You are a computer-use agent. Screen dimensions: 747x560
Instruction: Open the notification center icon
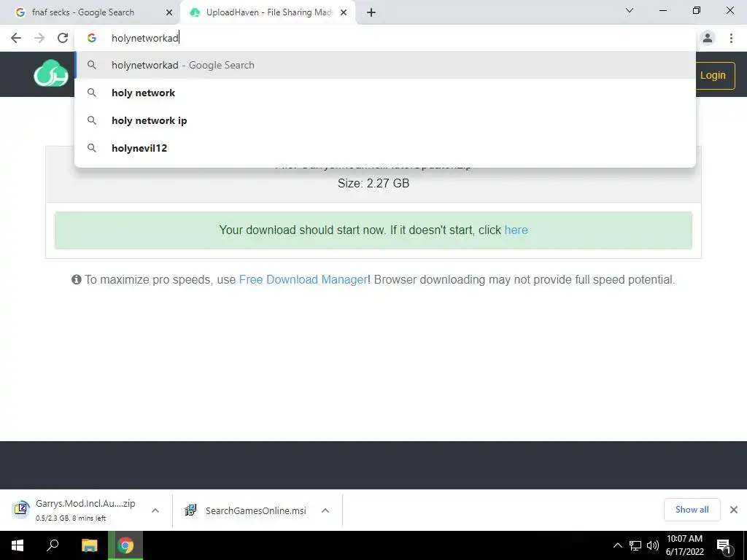(x=724, y=545)
